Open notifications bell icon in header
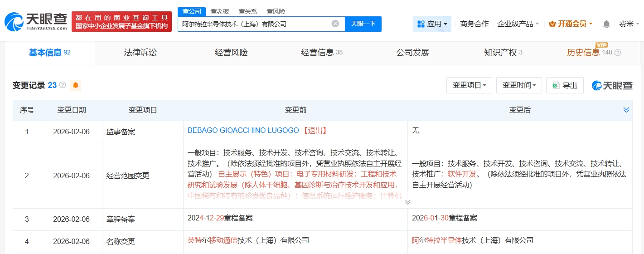 [606, 24]
